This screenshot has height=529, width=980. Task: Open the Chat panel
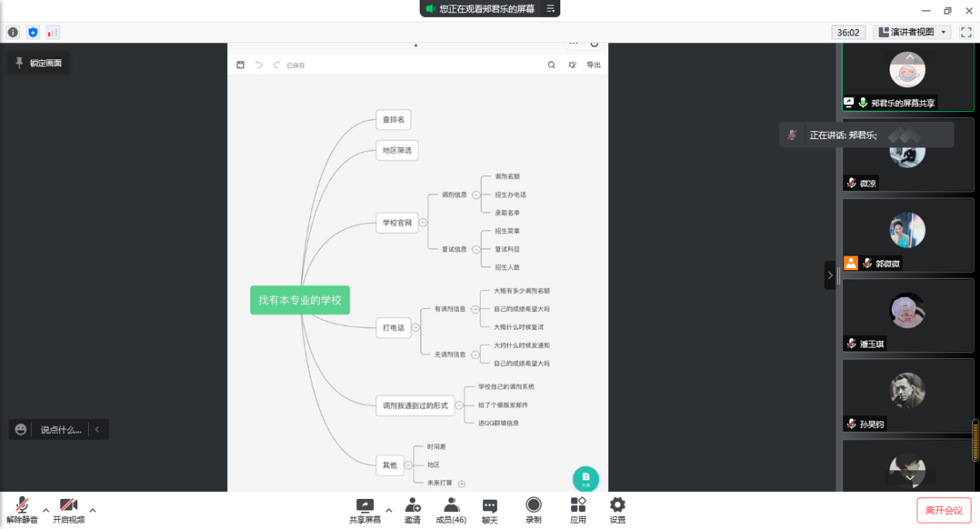[x=490, y=505]
